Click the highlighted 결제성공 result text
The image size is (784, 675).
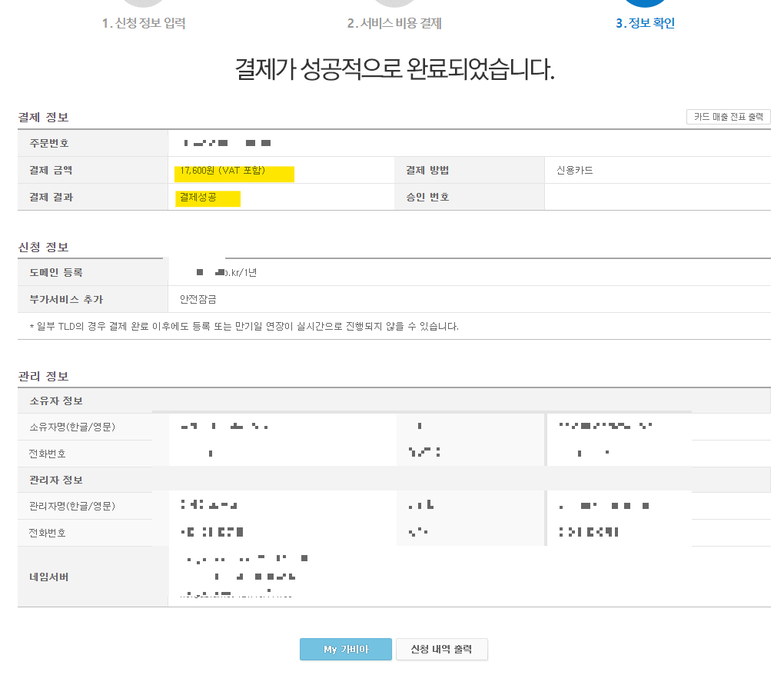(206, 198)
